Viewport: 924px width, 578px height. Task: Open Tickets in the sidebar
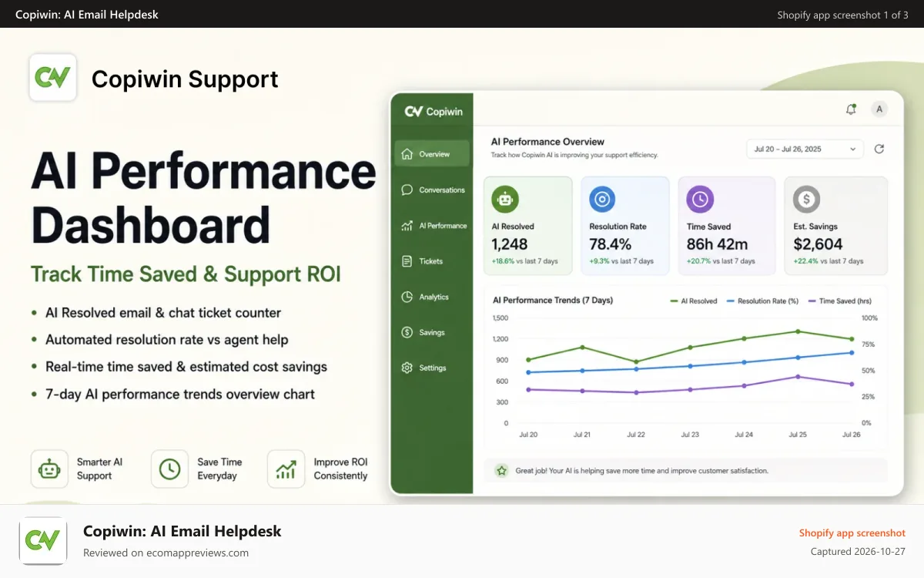tap(432, 261)
